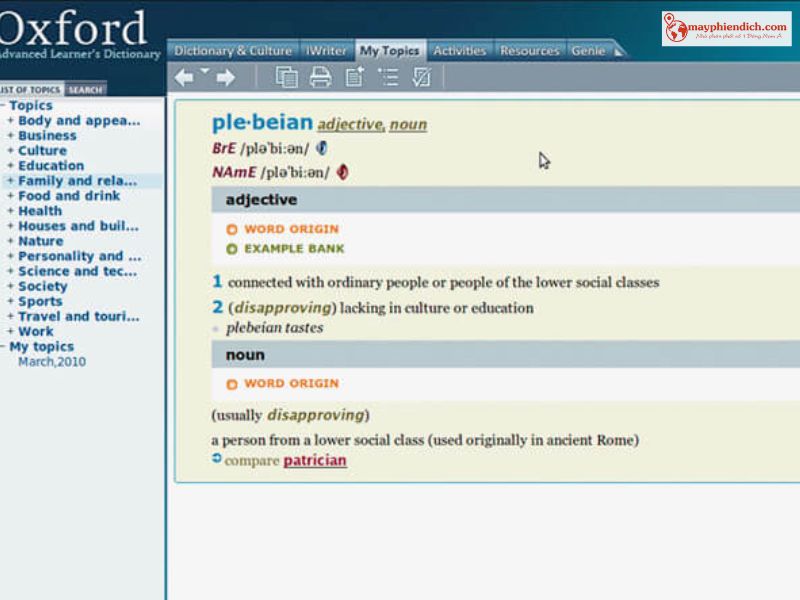Click the forward navigation arrow
This screenshot has height=600, width=800.
(x=226, y=77)
